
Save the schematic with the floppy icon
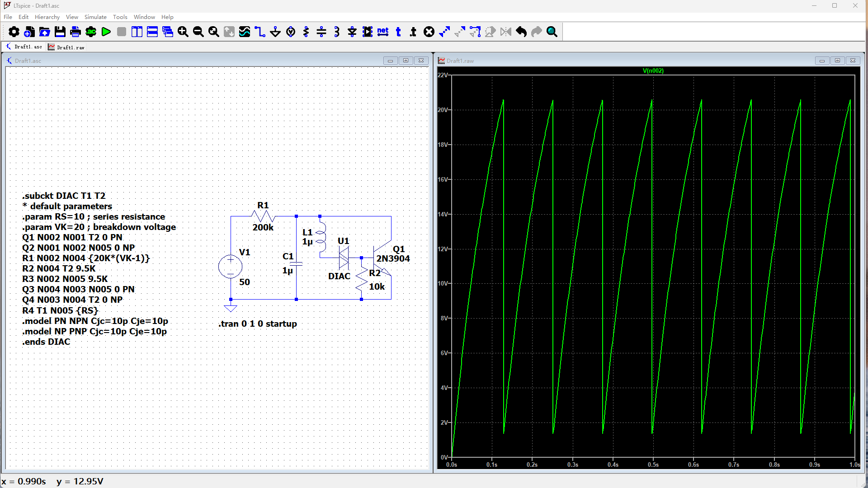(x=60, y=32)
